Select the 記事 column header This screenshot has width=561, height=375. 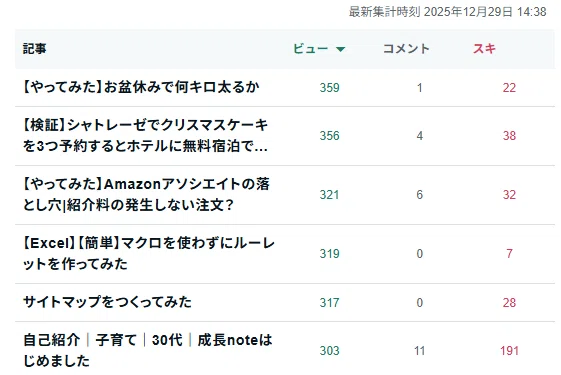[x=35, y=48]
